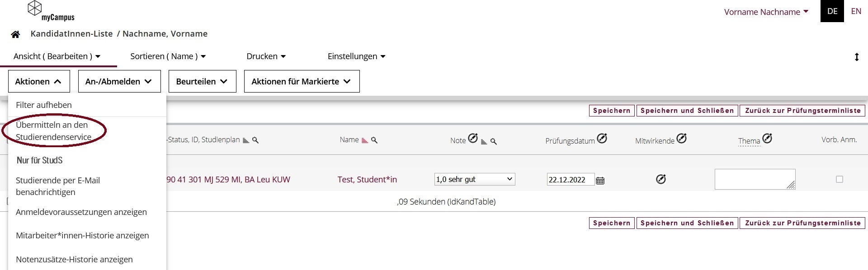The height and width of the screenshot is (270, 868).
Task: Click the upper Speichern und Schließen button
Action: (687, 111)
